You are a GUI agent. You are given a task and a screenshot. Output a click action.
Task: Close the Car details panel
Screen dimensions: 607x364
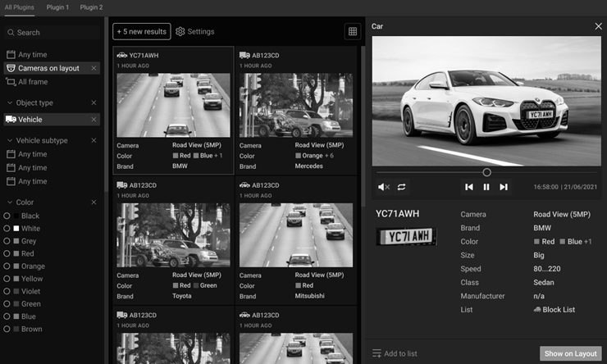(x=598, y=26)
